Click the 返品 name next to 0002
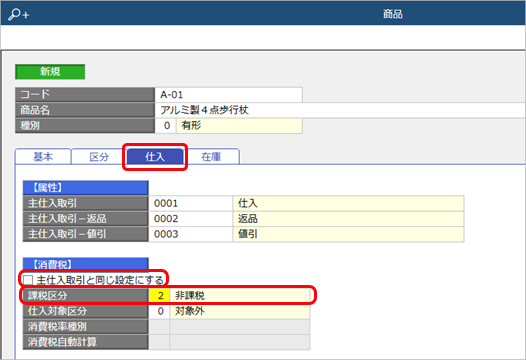Image resolution: width=526 pixels, height=360 pixels. tap(349, 219)
